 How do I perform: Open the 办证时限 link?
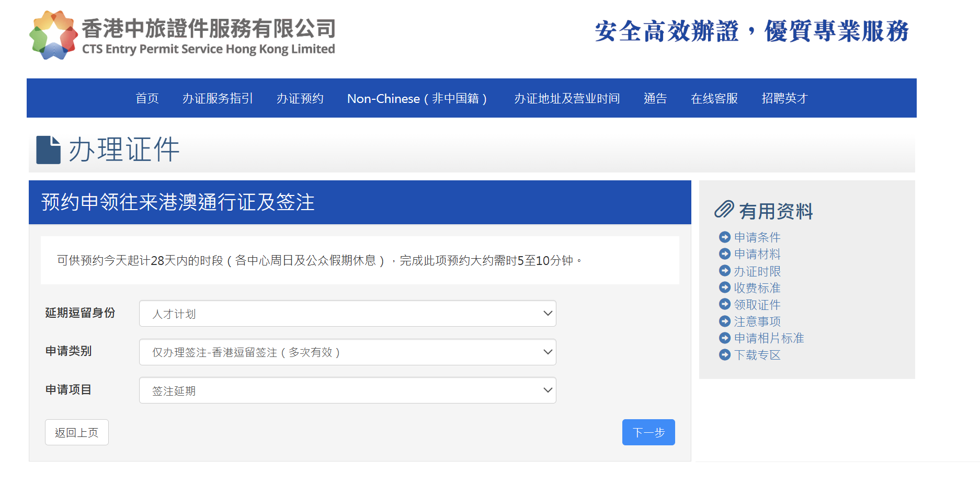pos(757,271)
